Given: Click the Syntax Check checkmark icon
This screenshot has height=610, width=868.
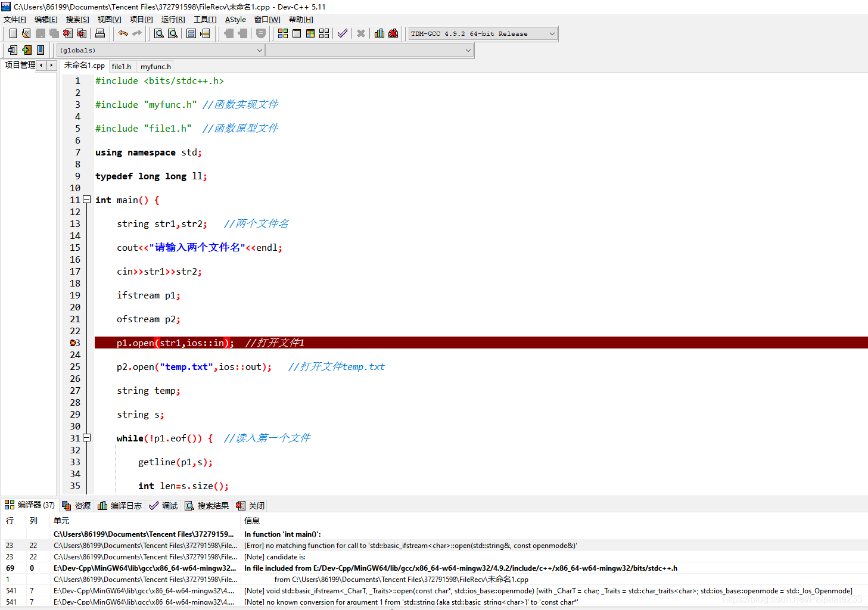Looking at the screenshot, I should coord(343,33).
